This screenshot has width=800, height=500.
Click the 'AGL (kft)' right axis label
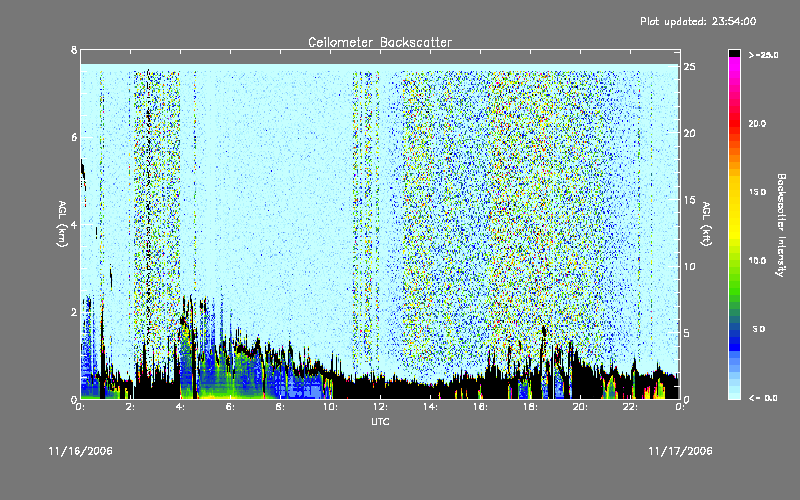(706, 224)
